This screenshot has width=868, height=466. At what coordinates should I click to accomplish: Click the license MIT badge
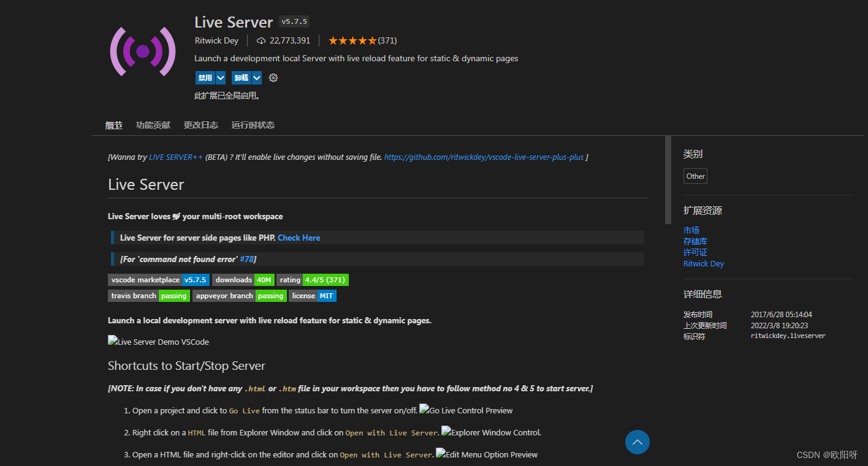(x=313, y=296)
